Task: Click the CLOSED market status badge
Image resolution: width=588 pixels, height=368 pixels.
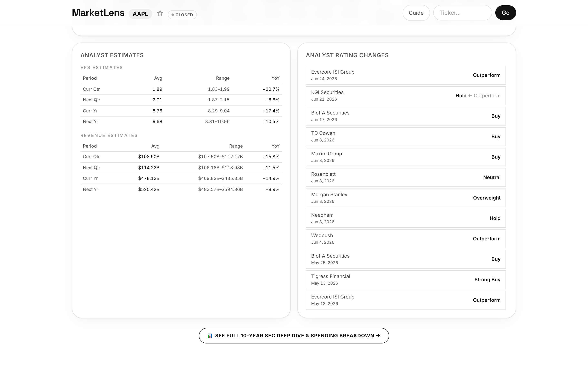Action: pyautogui.click(x=182, y=15)
